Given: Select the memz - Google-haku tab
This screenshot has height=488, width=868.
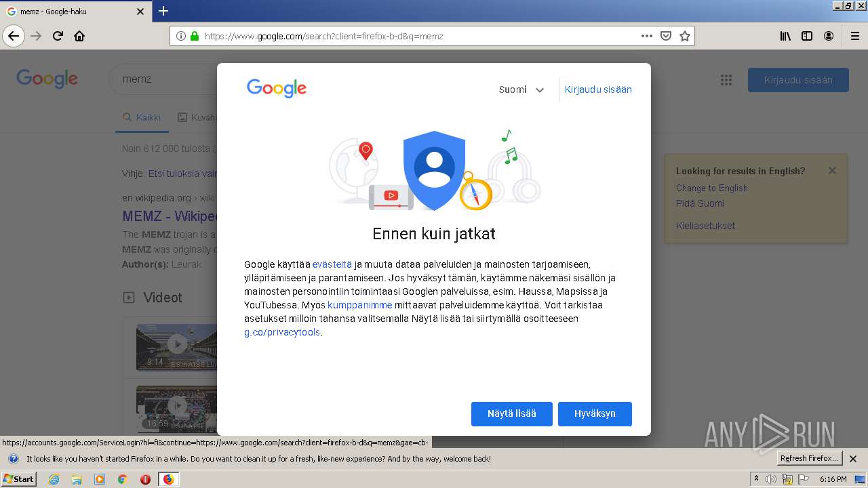Looking at the screenshot, I should coord(75,12).
